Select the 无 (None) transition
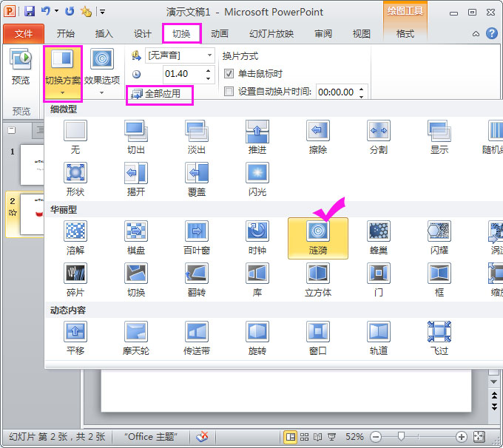The image size is (503, 448). tap(75, 137)
